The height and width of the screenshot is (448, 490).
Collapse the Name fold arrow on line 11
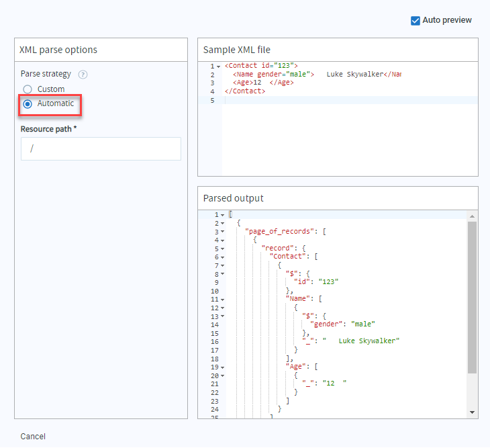pos(222,300)
